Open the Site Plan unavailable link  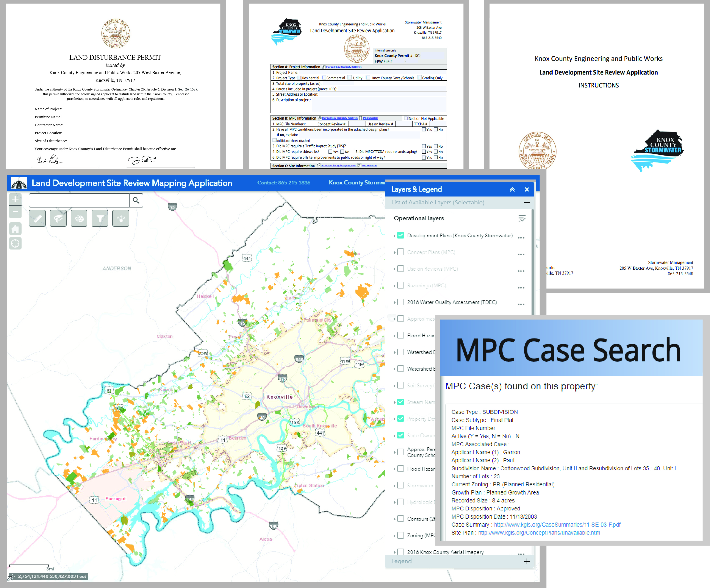tap(539, 533)
